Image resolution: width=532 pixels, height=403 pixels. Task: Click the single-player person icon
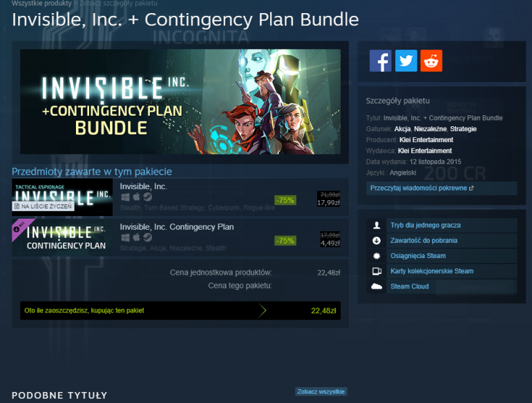click(x=377, y=226)
